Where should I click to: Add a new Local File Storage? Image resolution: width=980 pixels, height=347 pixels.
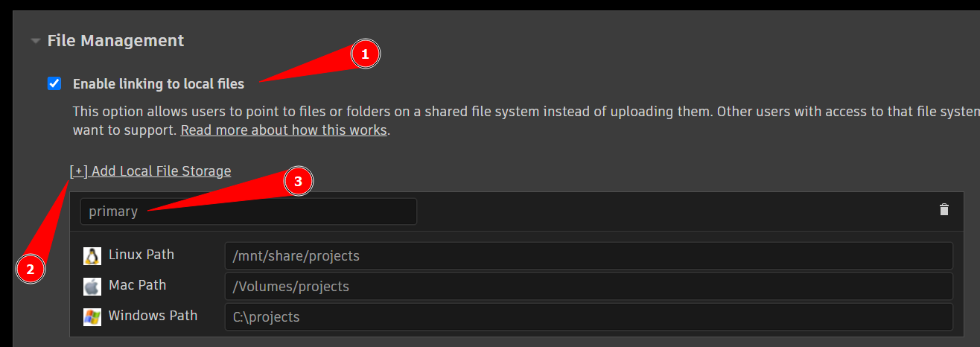point(150,171)
